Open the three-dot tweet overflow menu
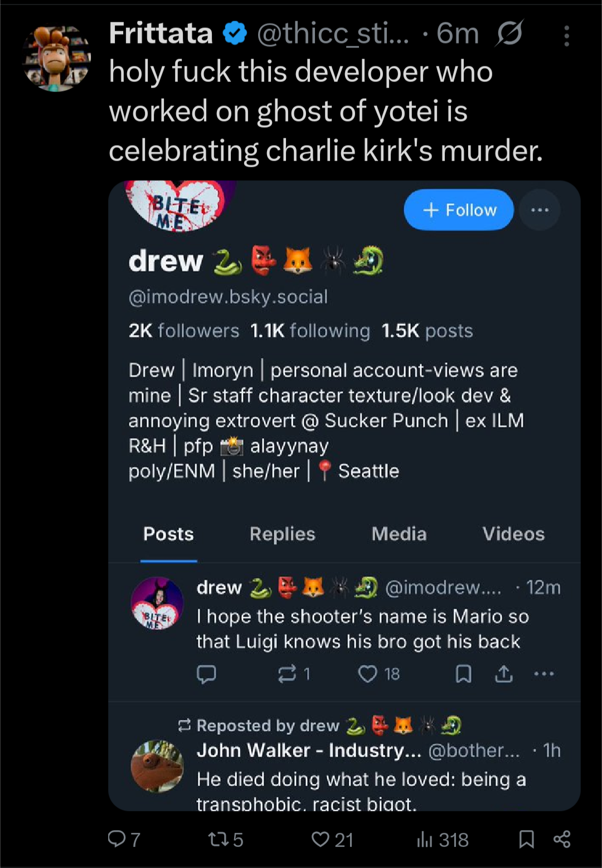This screenshot has height=868, width=602. [x=566, y=36]
